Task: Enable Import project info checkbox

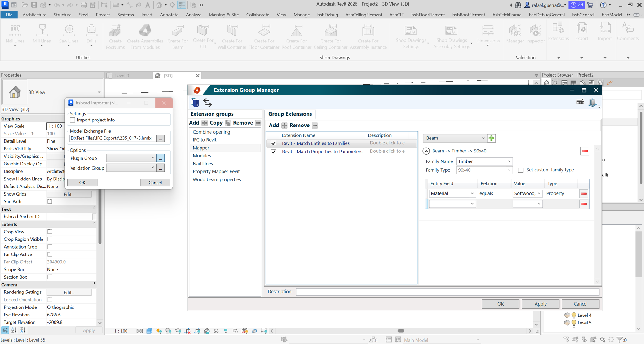Action: click(x=73, y=120)
